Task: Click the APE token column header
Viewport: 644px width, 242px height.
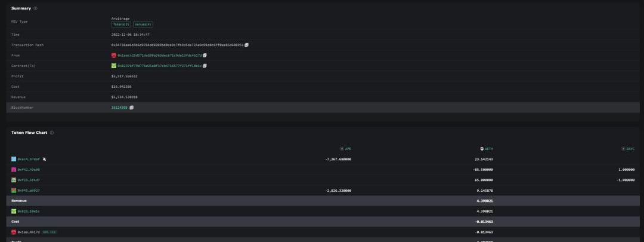Action: tap(346, 149)
